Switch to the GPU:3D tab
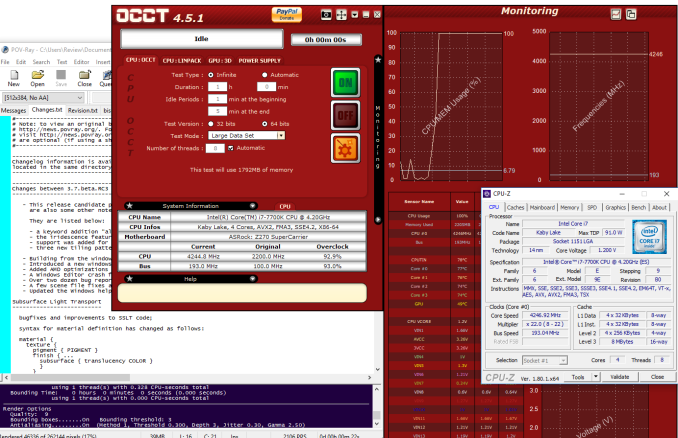 [220, 61]
